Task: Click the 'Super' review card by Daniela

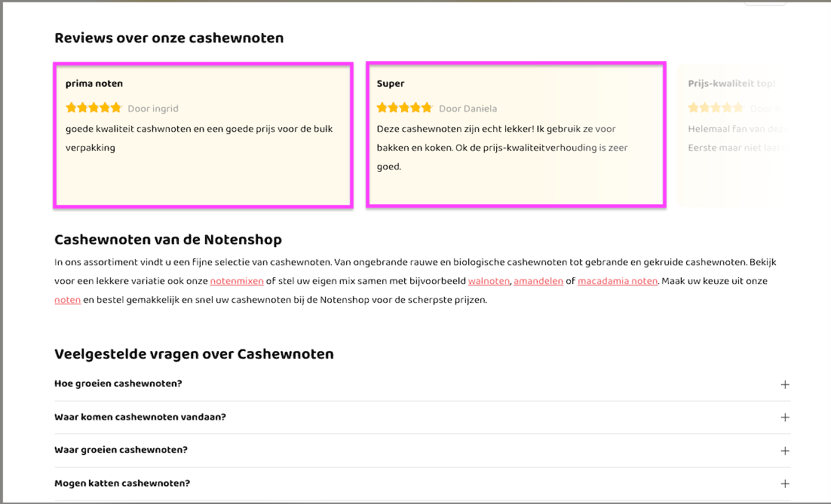Action: coord(515,136)
